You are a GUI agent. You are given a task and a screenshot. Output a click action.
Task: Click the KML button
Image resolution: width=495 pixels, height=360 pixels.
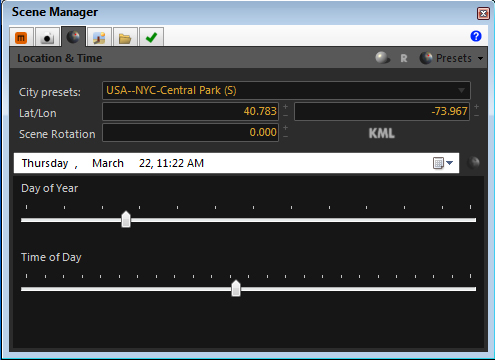point(382,133)
